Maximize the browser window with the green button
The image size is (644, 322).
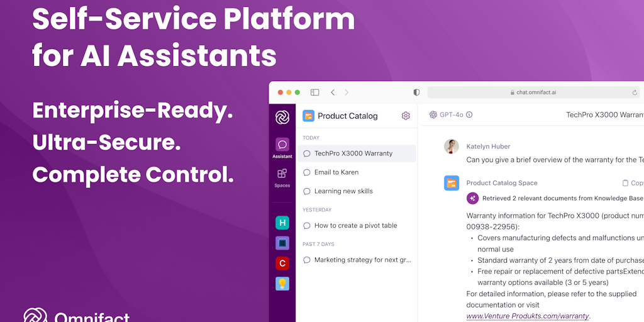[x=297, y=92]
